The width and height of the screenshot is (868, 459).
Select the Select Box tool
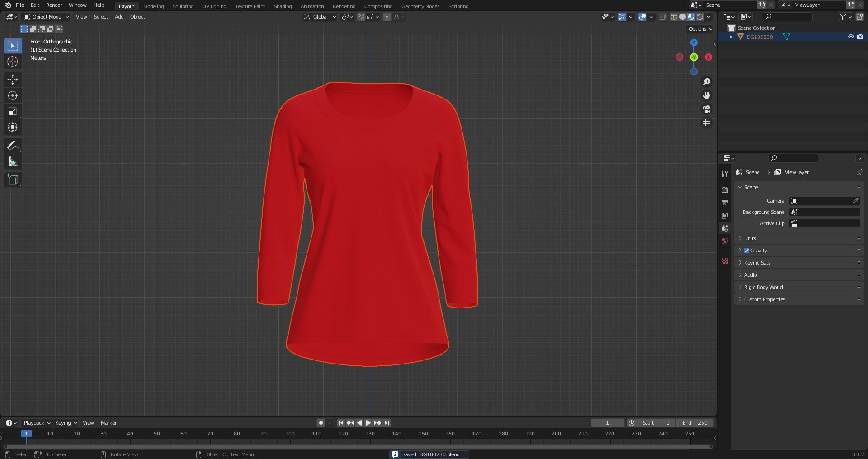click(13, 46)
